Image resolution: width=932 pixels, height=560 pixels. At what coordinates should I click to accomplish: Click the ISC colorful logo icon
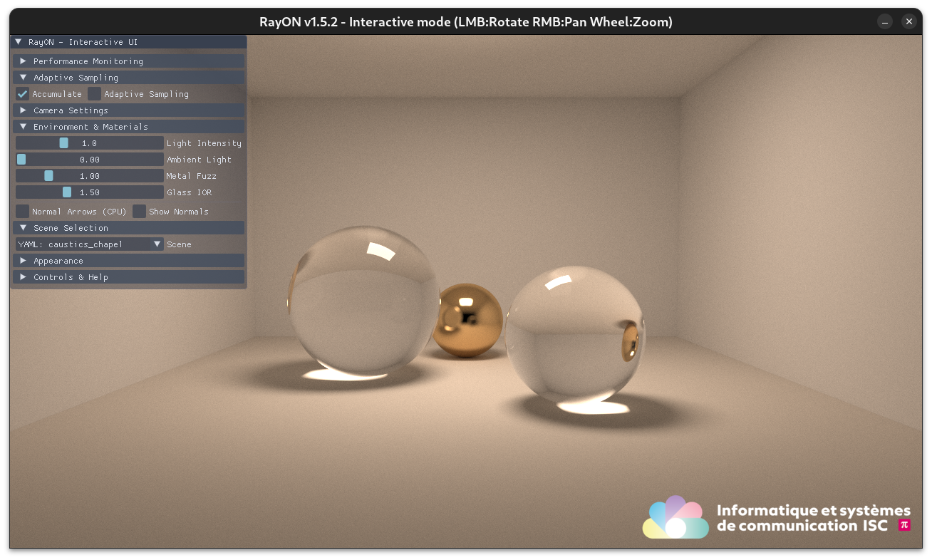click(675, 518)
